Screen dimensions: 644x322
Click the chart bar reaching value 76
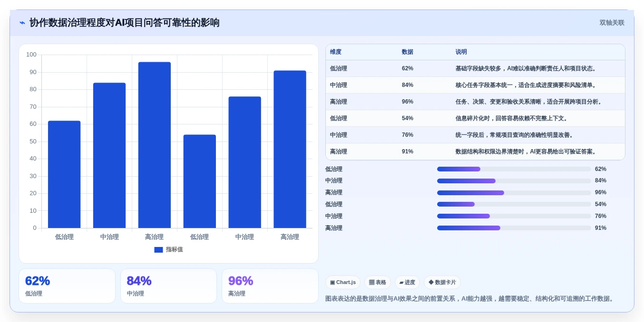pos(244,162)
